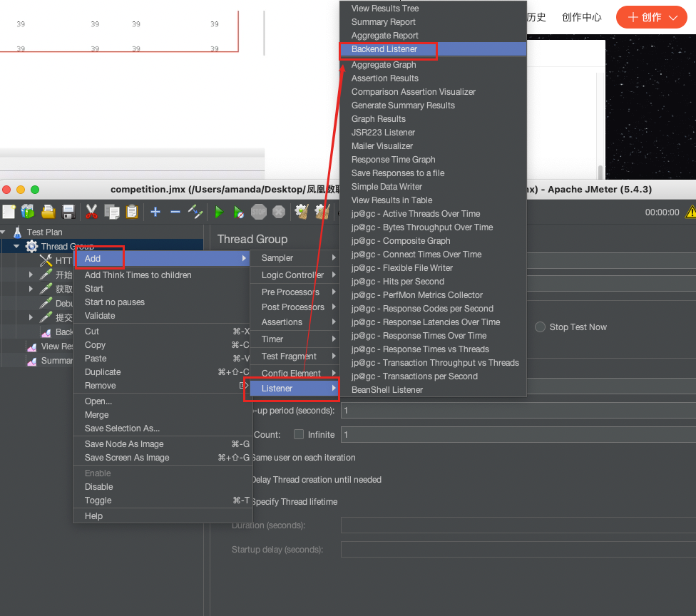696x616 pixels.
Task: Save the test plan using Save icon
Action: click(x=68, y=212)
